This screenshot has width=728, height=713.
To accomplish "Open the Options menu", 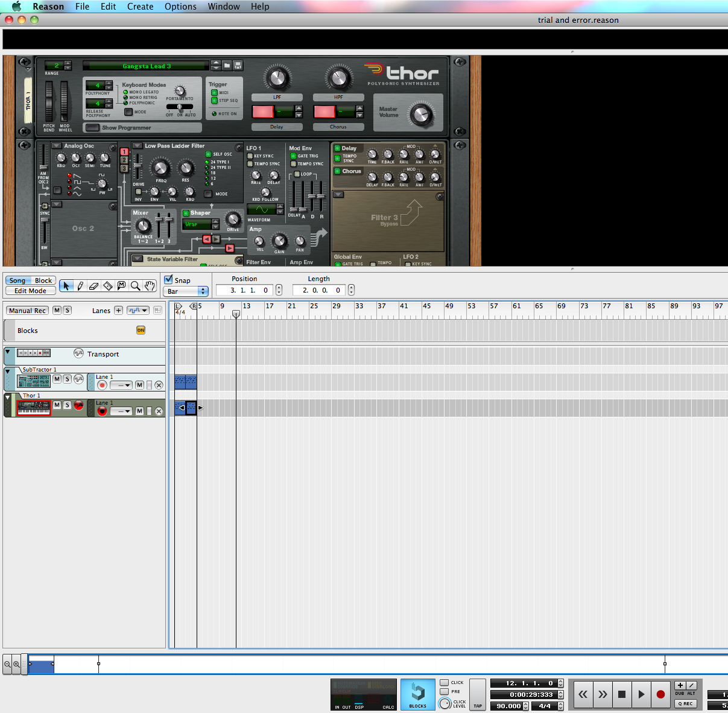I will pyautogui.click(x=180, y=7).
